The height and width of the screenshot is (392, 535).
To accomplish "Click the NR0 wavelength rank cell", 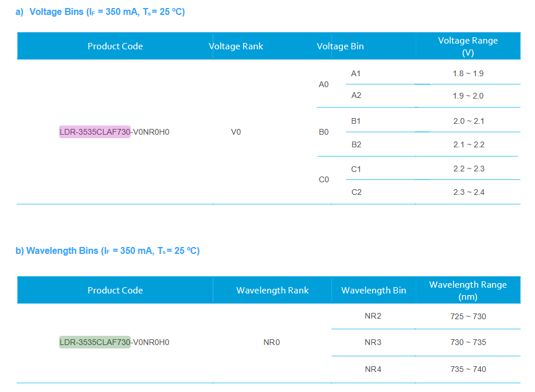I will coord(272,342).
